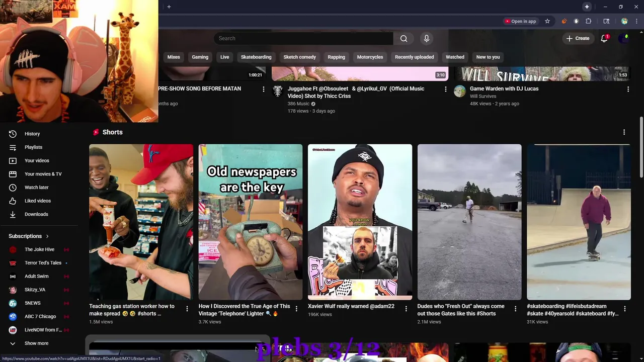This screenshot has width=644, height=362.
Task: Select the Skateboarding filter chip
Action: click(x=256, y=57)
